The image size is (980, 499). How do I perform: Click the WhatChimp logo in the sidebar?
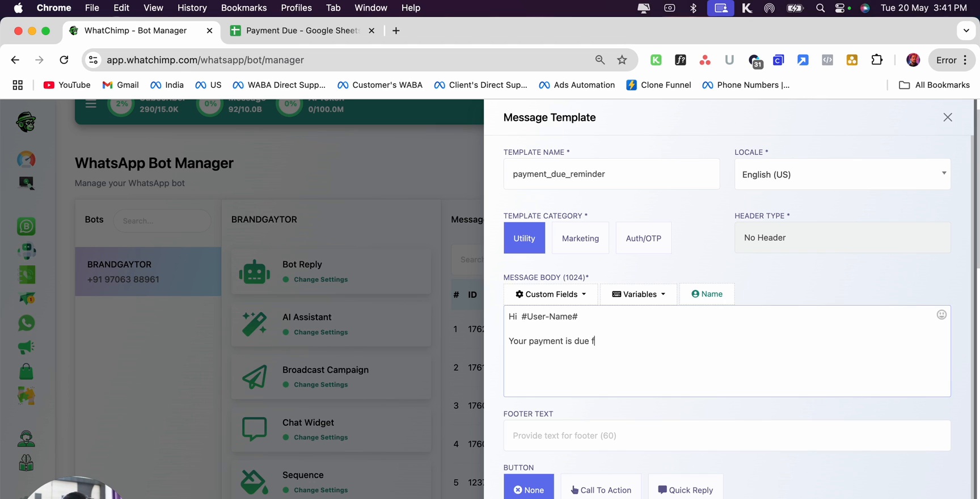[26, 122]
